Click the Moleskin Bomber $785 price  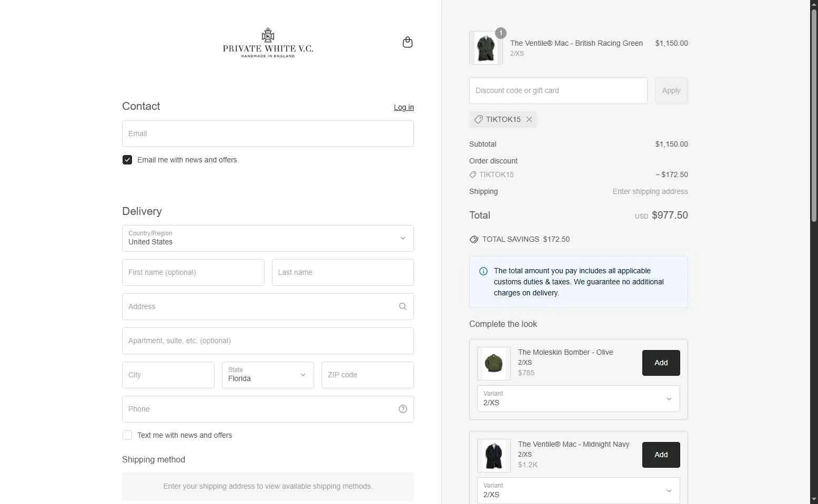pos(526,373)
